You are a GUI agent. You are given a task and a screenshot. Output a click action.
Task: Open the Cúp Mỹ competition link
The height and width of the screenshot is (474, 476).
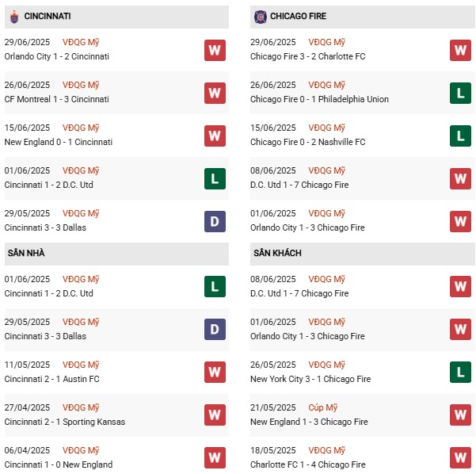(x=323, y=407)
